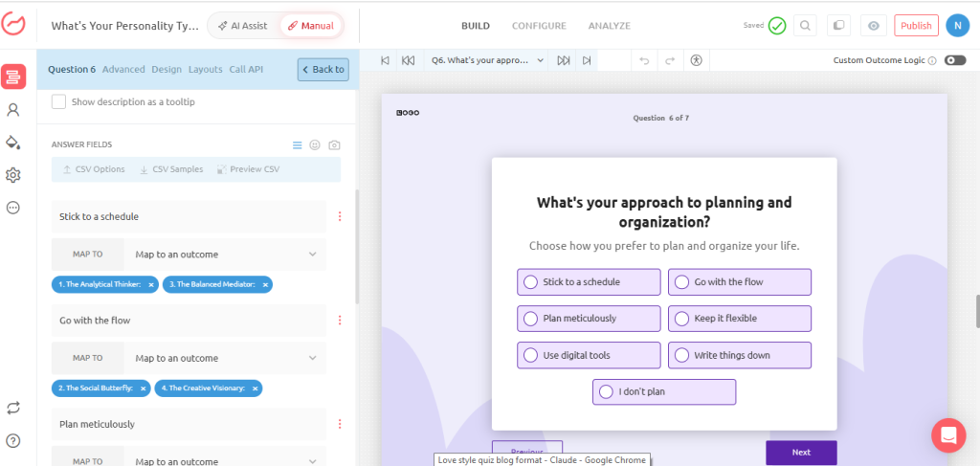Remove The Analytical Thinker outcome tag
Screen dimensions: 980x466
150,284
